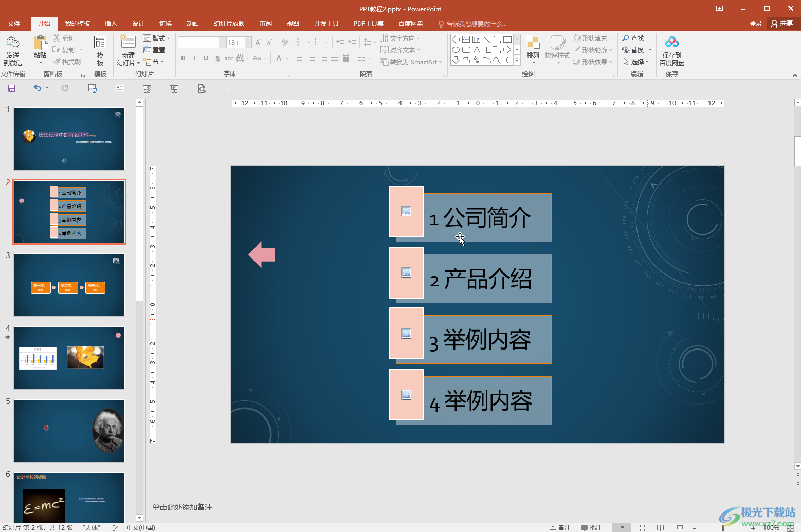Toggle normal view button in status bar
The image size is (801, 532).
pyautogui.click(x=622, y=528)
